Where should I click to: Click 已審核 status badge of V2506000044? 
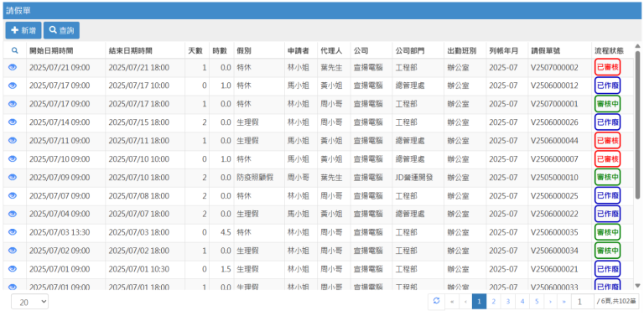pyautogui.click(x=607, y=141)
